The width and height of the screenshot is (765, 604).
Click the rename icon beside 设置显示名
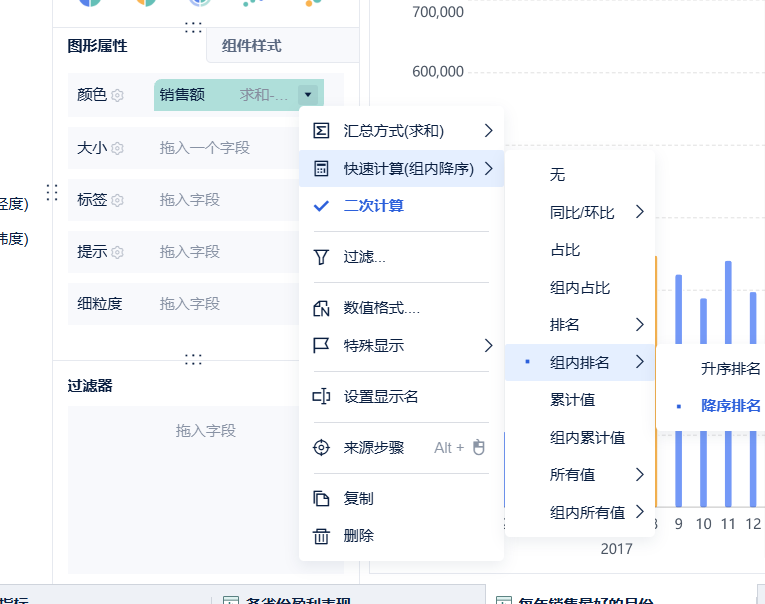[321, 397]
